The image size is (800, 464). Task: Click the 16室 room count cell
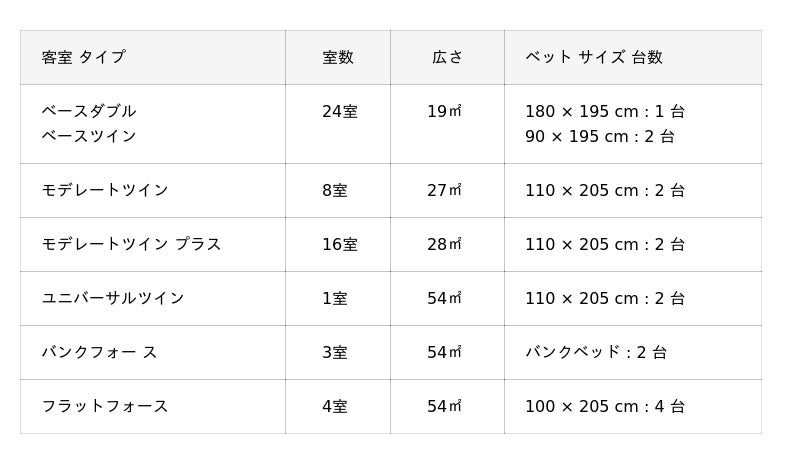pyautogui.click(x=339, y=244)
